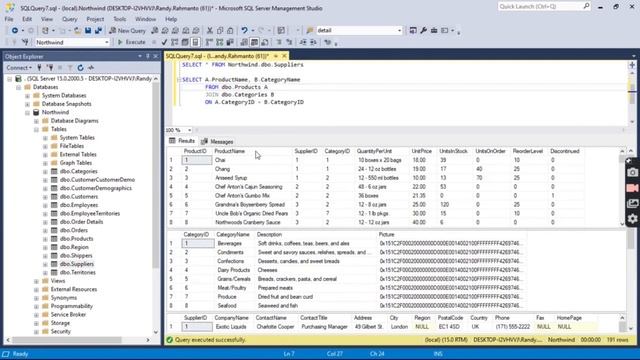Open the 100 % zoom dropdown
This screenshot has width=640, height=360.
click(x=189, y=130)
